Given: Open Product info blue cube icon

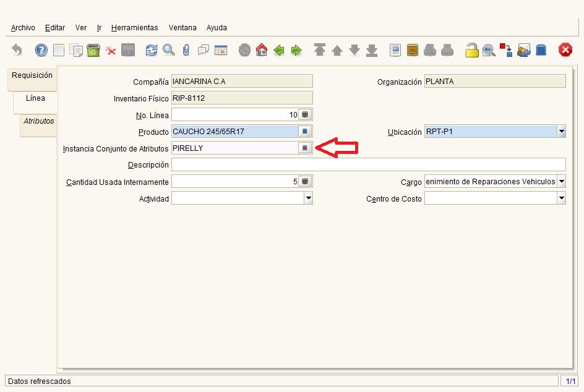Looking at the screenshot, I should [x=541, y=50].
